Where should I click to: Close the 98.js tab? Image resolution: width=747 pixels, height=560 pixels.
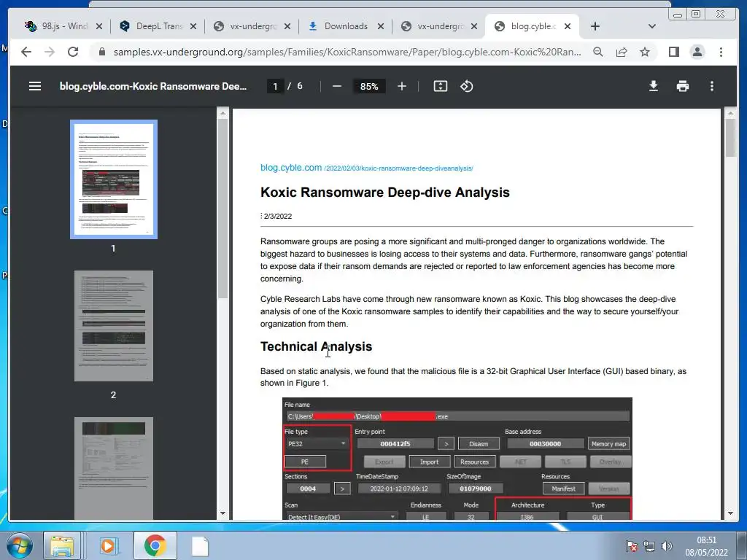click(99, 26)
